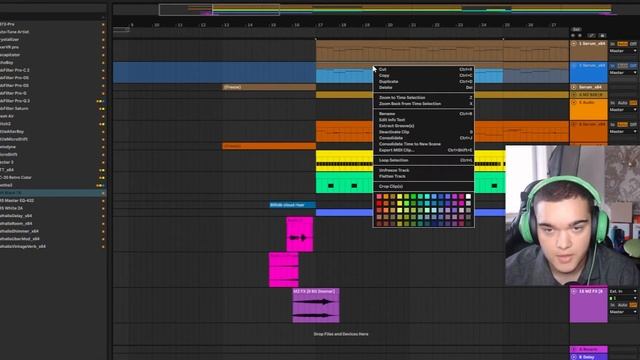Click lock envelopes icon above track headers

coord(602,36)
